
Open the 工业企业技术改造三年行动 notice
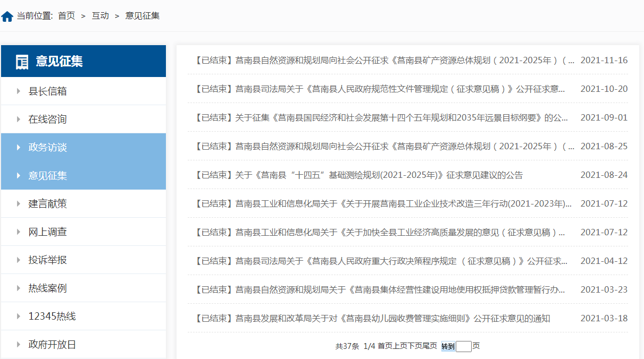(383, 203)
